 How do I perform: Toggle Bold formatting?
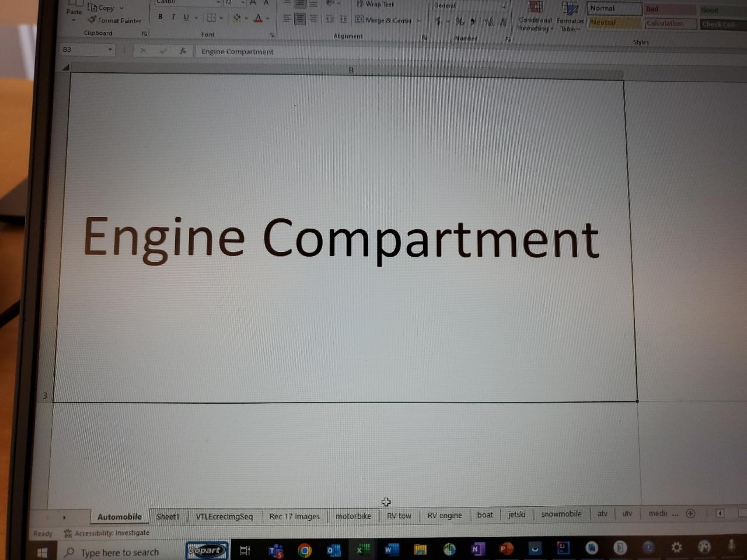click(160, 17)
